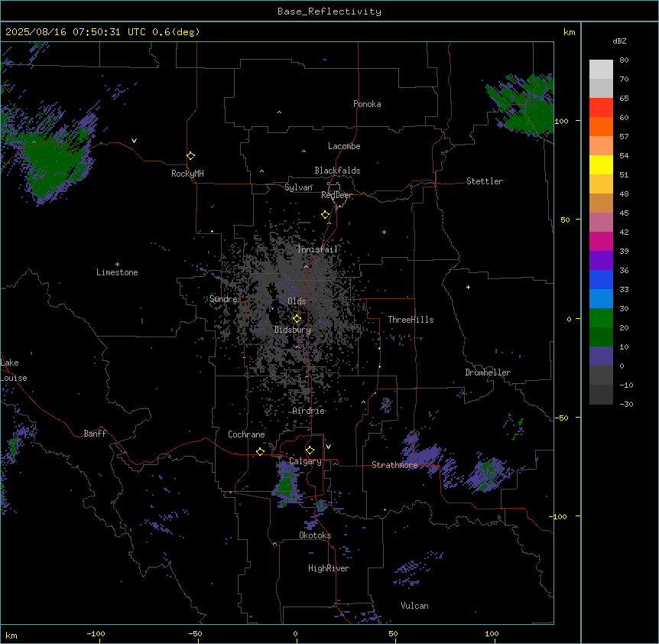Click the Base_Reflectivity title

click(329, 11)
